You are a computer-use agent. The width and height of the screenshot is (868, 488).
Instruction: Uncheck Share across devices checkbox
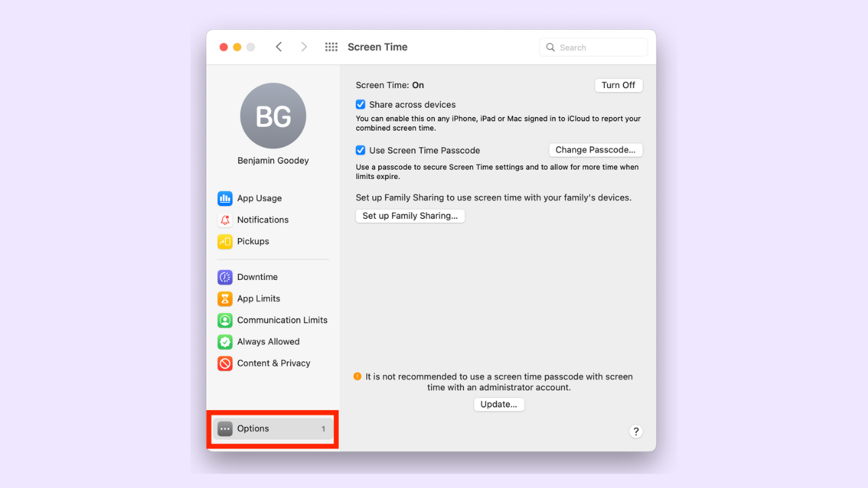coord(361,104)
